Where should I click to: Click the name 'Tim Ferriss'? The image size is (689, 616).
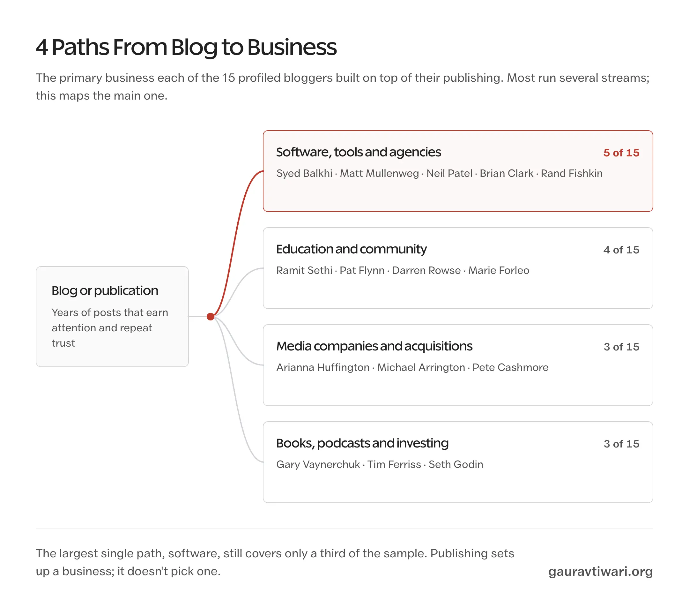click(x=394, y=465)
